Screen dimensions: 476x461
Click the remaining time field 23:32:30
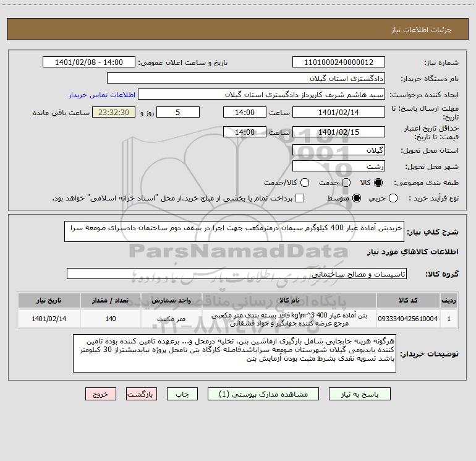[x=114, y=113]
